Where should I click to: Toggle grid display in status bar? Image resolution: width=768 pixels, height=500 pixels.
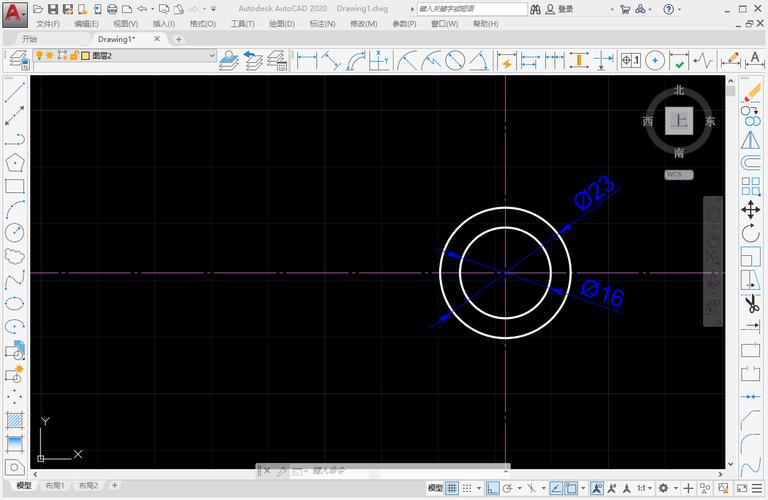[x=452, y=488]
